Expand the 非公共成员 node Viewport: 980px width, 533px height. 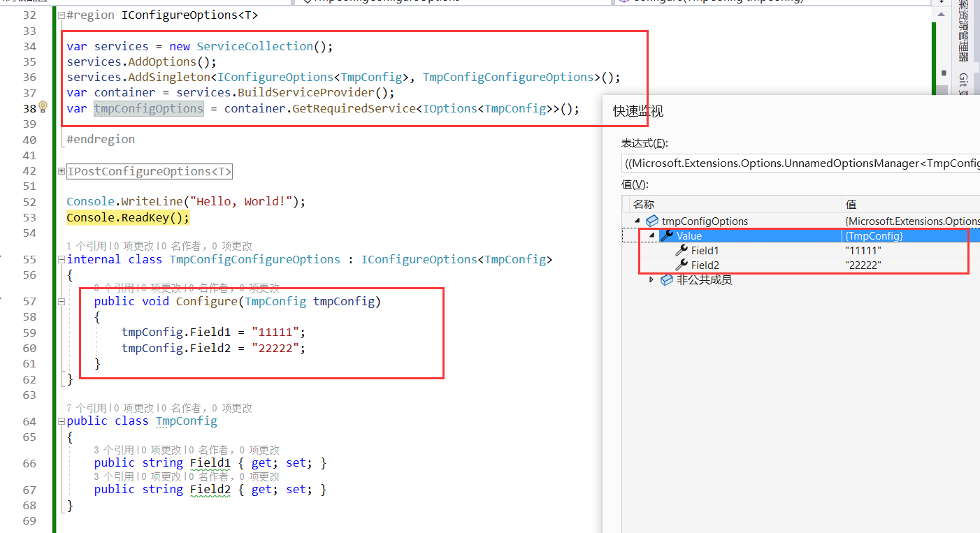[x=652, y=279]
